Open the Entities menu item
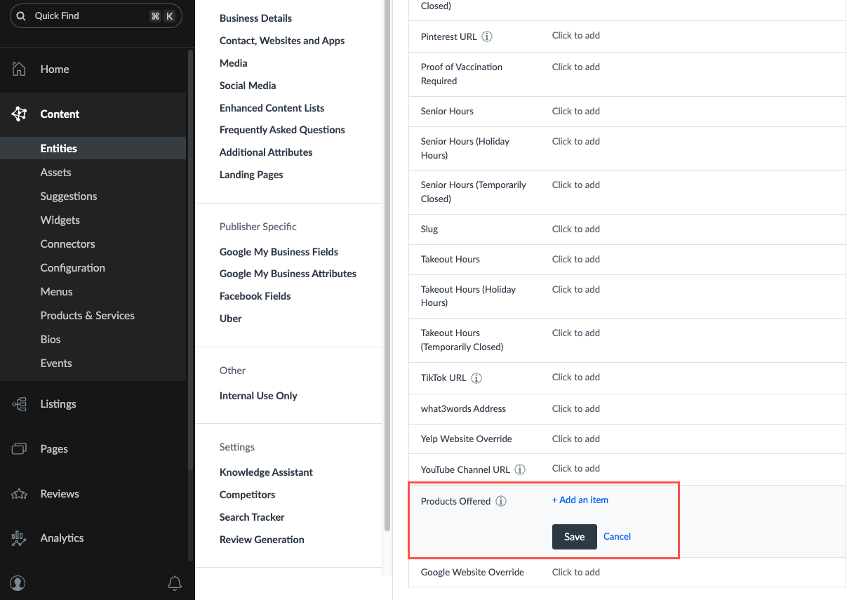The height and width of the screenshot is (600, 868). [x=59, y=148]
